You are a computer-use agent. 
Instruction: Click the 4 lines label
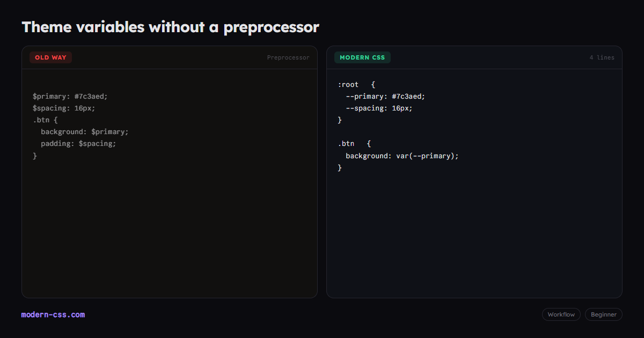click(602, 57)
